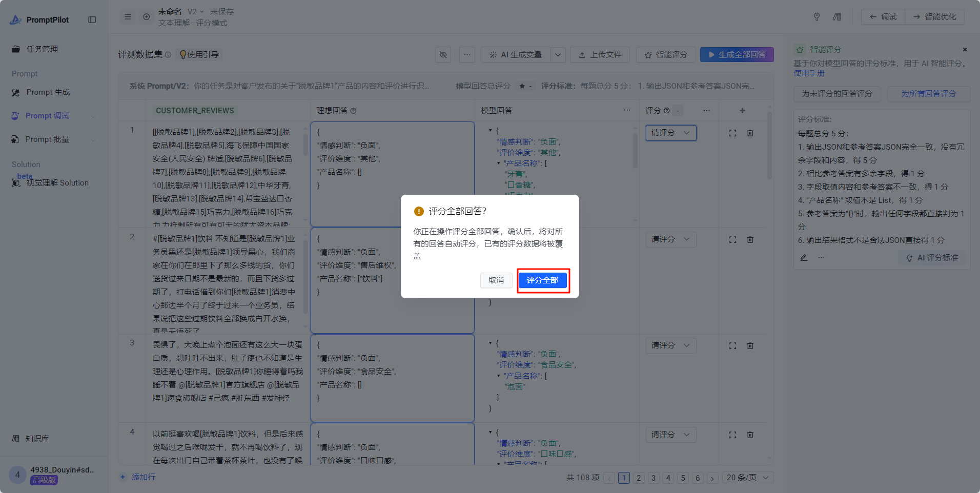980x493 pixels.
Task: Toggle the hide-columns eye-slash icon
Action: (443, 54)
